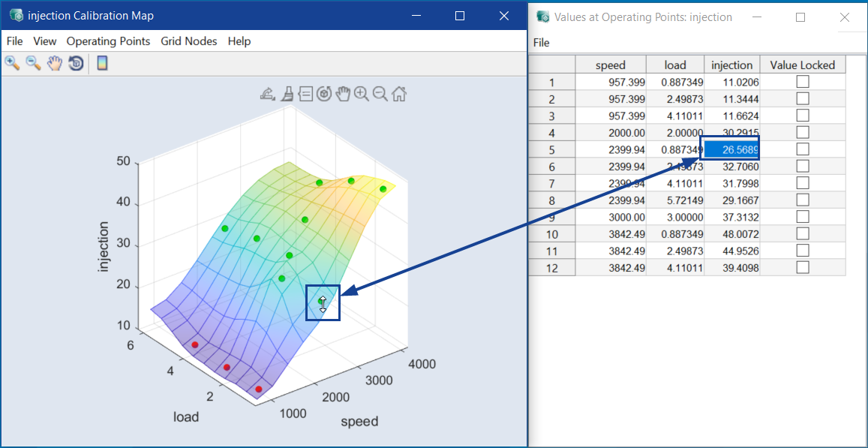
Task: Open File menu in Values at Operating Points window
Action: pyautogui.click(x=541, y=43)
